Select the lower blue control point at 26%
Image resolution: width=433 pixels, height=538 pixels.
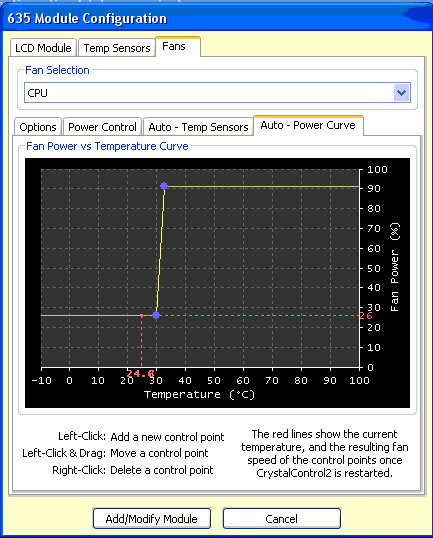(156, 315)
